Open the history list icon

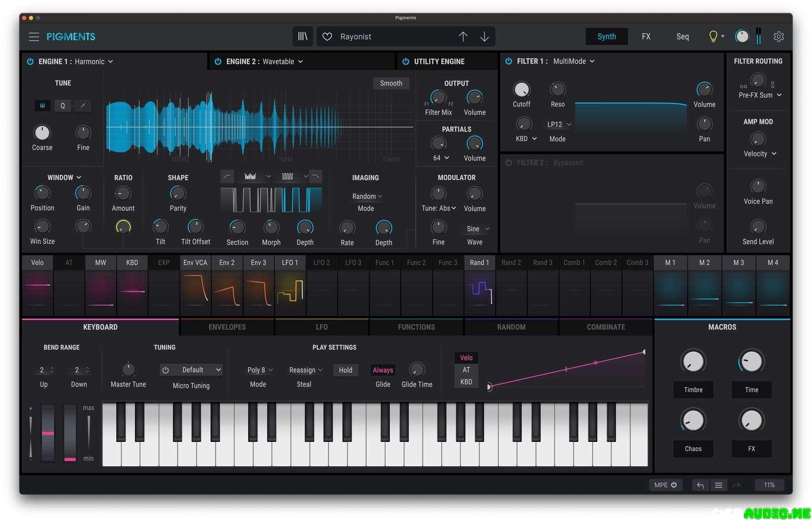719,485
